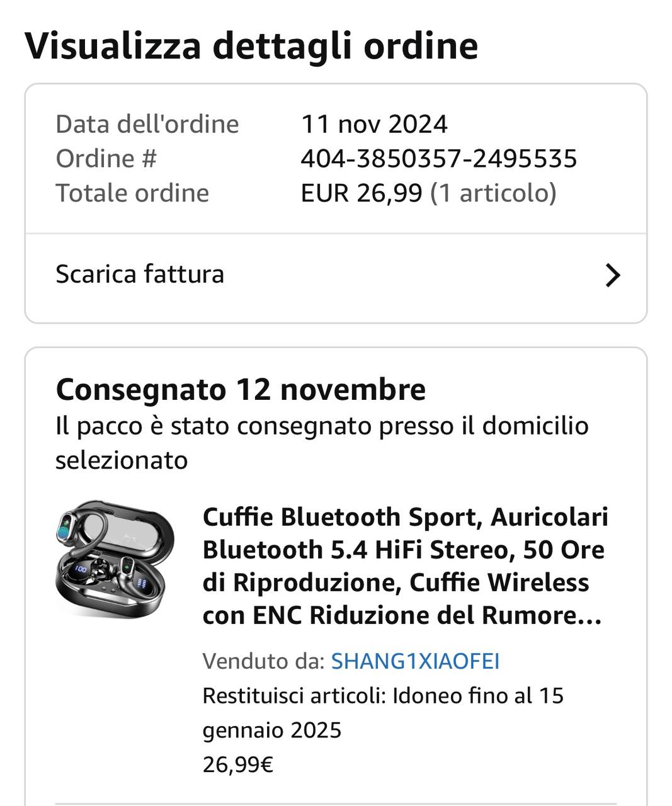672x806 pixels.
Task: Open the earbuds product thumbnail image
Action: point(115,560)
